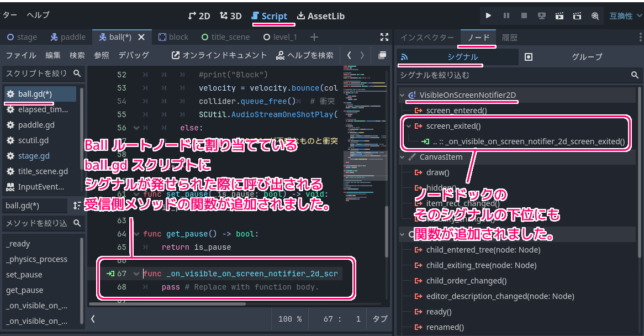The image size is (644, 336).
Task: Open the ファイル script menu
Action: [20, 55]
